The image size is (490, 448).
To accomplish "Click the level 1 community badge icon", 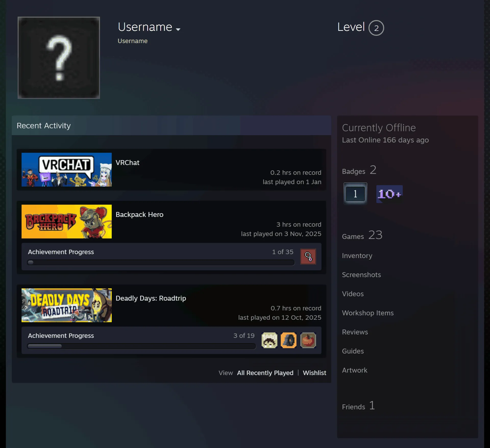I will coord(355,194).
